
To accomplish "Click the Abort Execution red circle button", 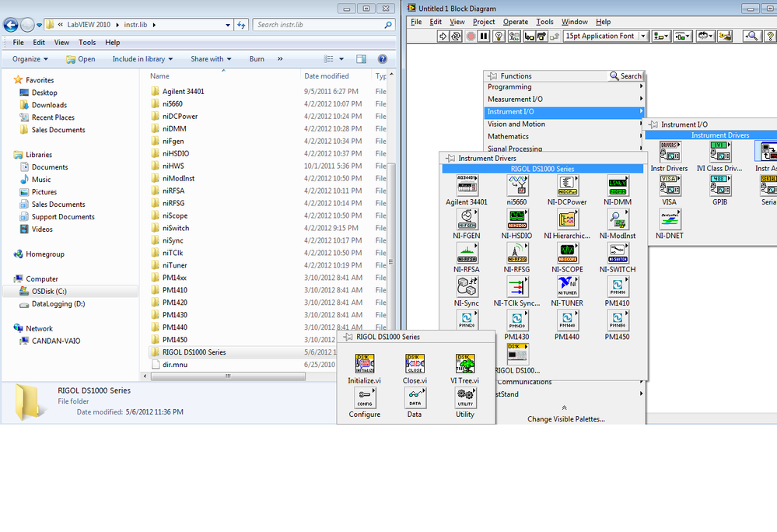I will (471, 36).
